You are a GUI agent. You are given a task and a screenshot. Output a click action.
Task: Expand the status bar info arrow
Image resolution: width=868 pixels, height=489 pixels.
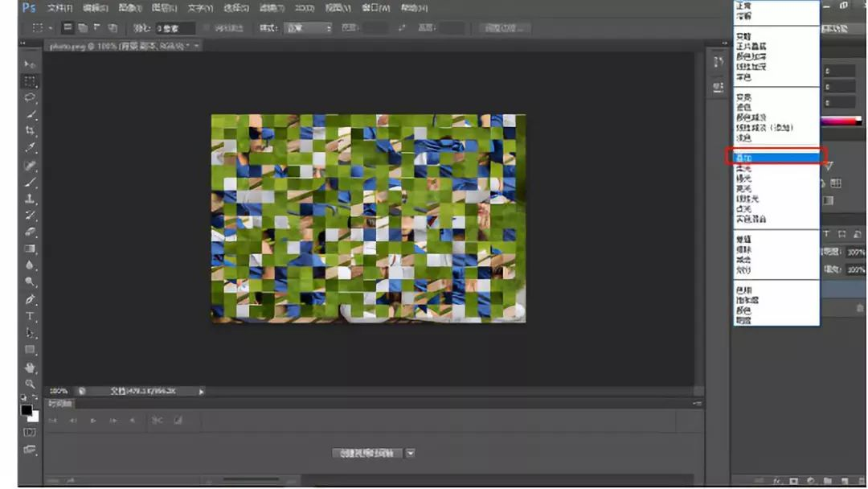point(201,392)
